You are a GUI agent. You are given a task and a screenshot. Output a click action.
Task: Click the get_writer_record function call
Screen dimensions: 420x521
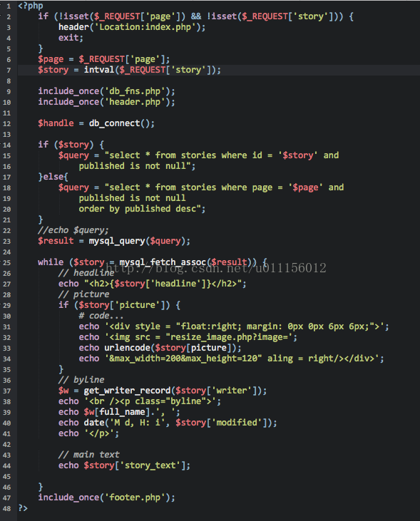click(127, 391)
